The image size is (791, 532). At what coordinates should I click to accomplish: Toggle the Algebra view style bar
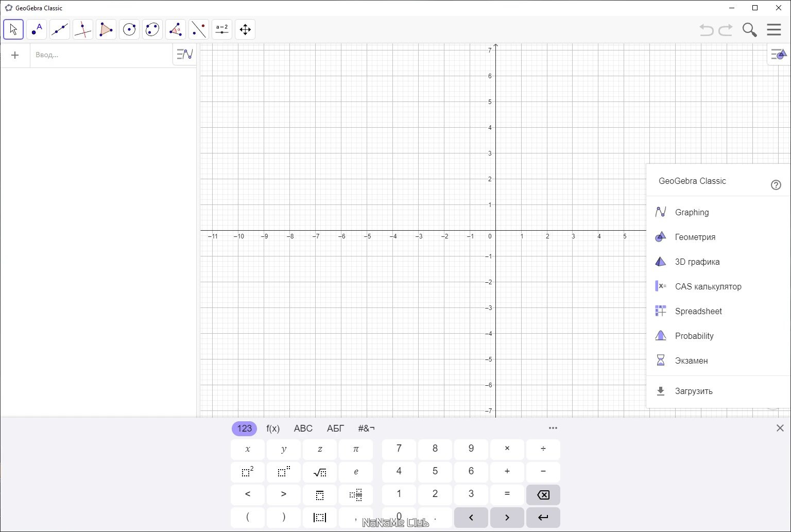coord(184,54)
